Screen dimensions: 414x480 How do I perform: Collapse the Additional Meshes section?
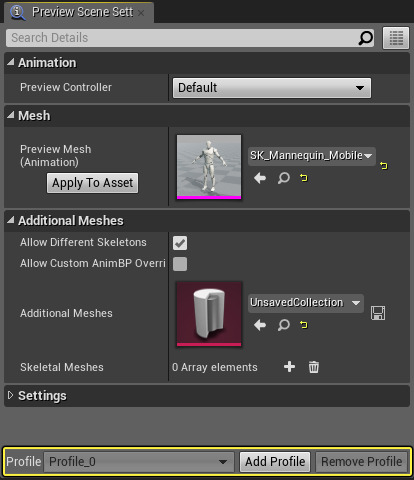click(x=11, y=220)
